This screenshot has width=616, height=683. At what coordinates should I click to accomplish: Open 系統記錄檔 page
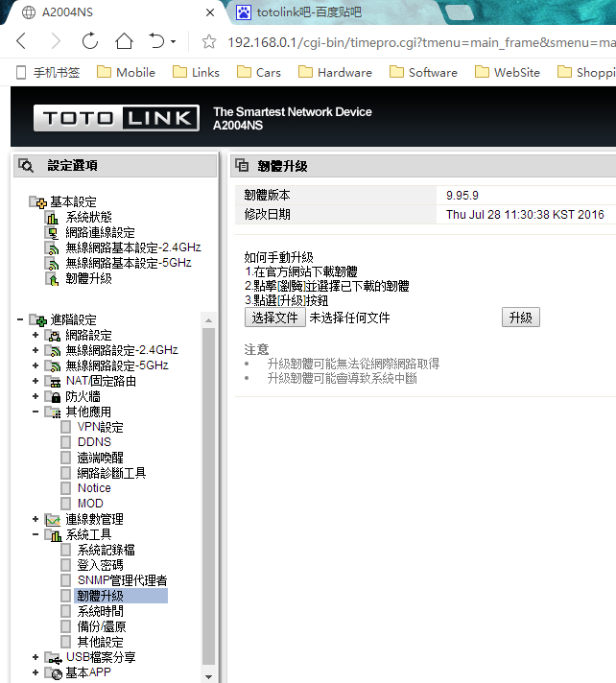(107, 551)
